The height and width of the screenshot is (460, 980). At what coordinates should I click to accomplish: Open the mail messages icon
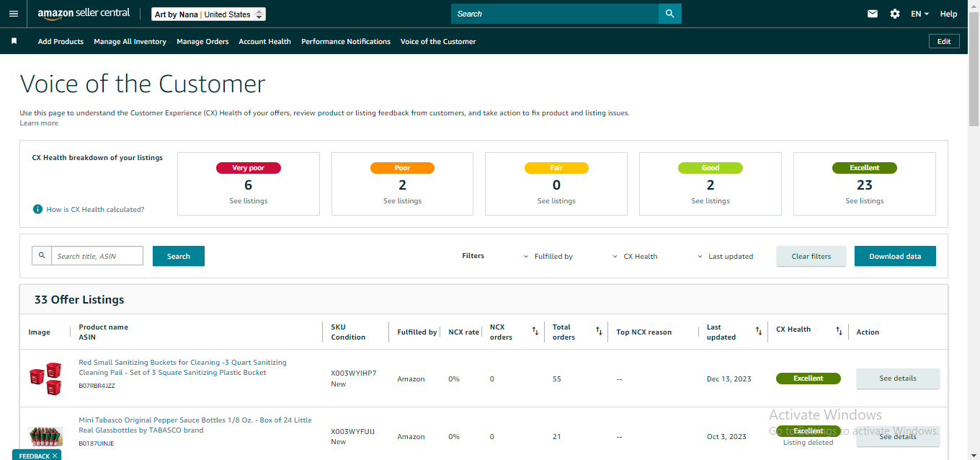[873, 14]
